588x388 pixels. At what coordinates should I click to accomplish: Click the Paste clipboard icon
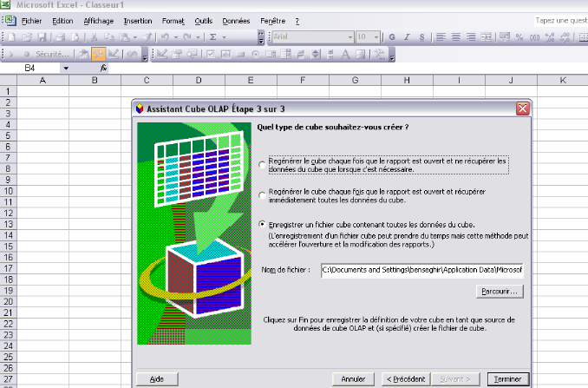click(124, 37)
